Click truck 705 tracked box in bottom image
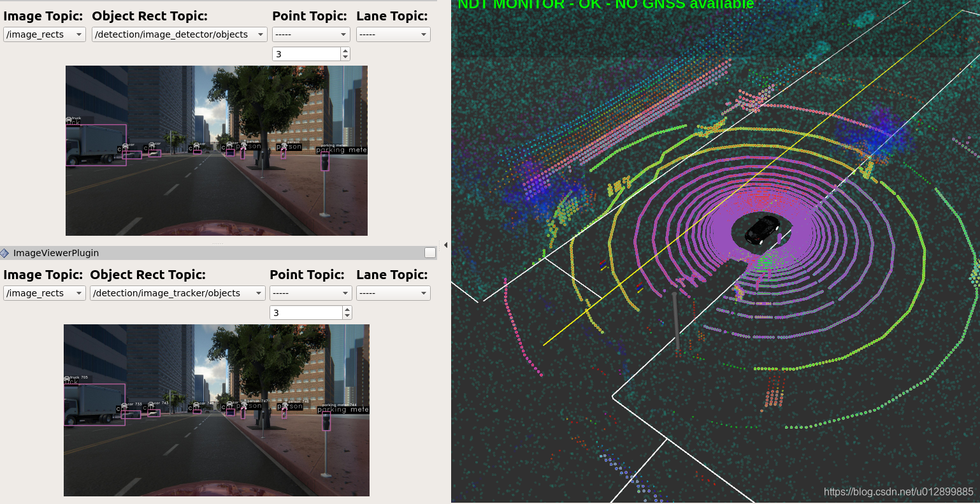The height and width of the screenshot is (504, 980). pyautogui.click(x=94, y=405)
